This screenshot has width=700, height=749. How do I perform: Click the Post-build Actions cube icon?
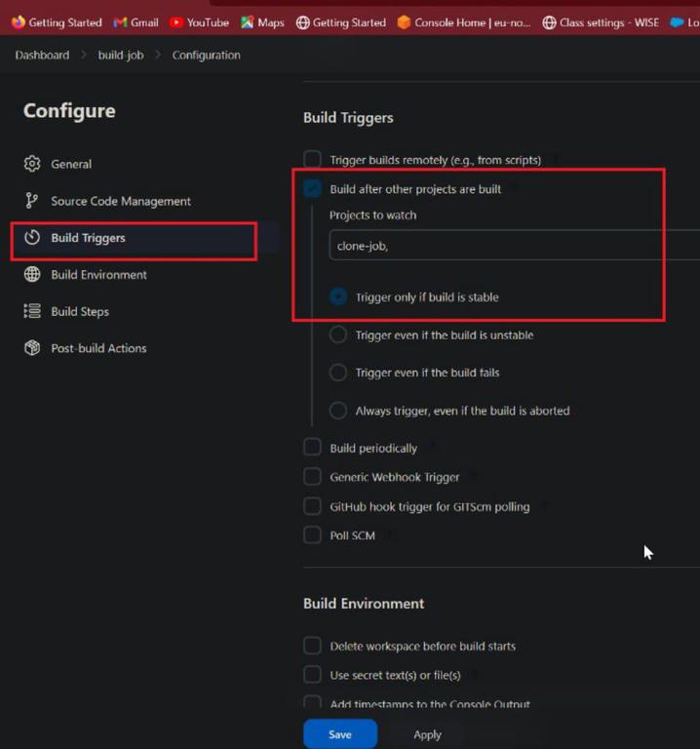(x=32, y=348)
